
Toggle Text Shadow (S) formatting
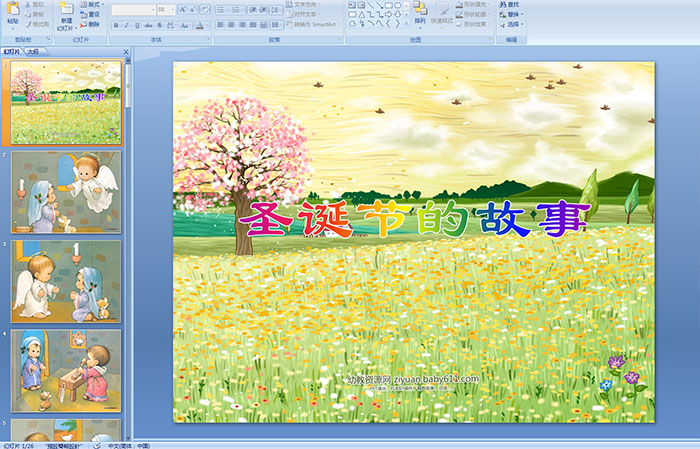tap(160, 25)
